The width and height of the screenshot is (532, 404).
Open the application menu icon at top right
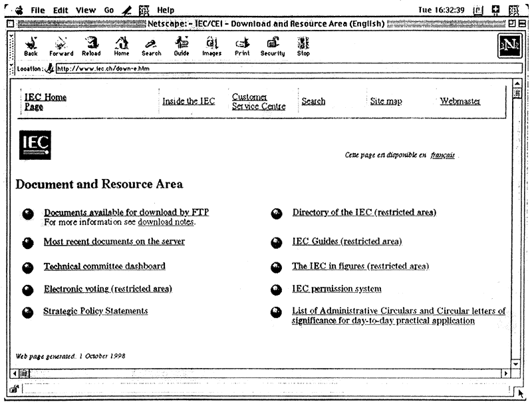[x=513, y=10]
